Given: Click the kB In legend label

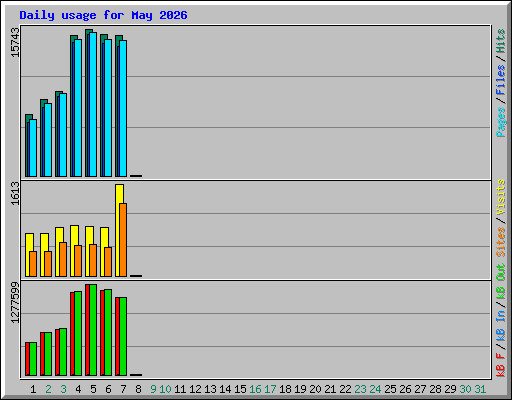Looking at the screenshot, I should (501, 325).
